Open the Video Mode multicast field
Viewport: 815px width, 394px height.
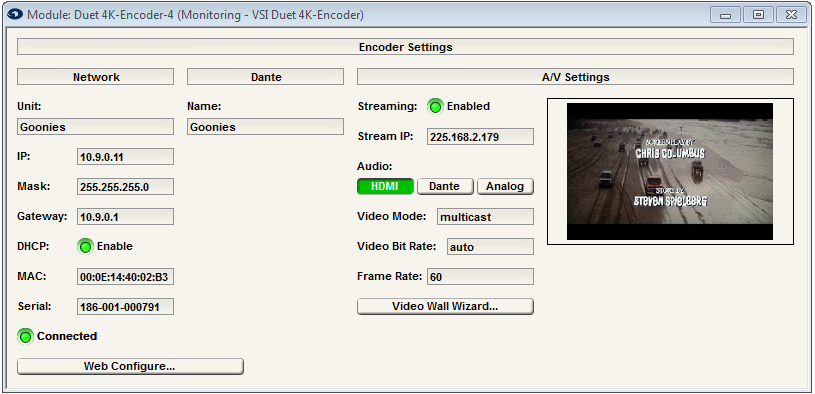click(485, 217)
